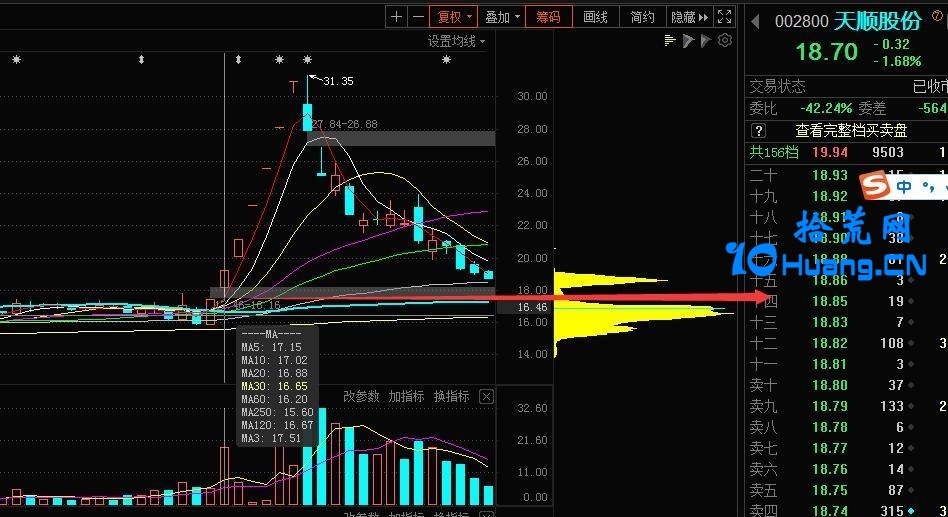This screenshot has height=517, width=948.
Task: Click the 27.84-26.88 gap label
Action: click(x=345, y=124)
